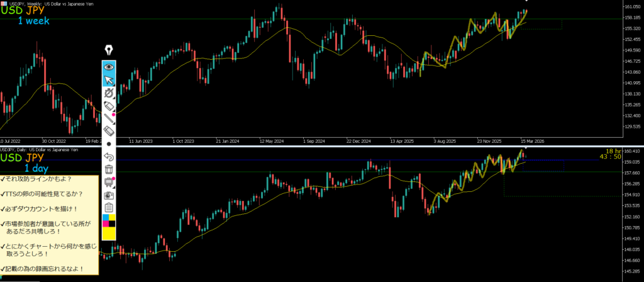Pick the black color swatch
This screenshot has height=282, width=644.
point(112,223)
